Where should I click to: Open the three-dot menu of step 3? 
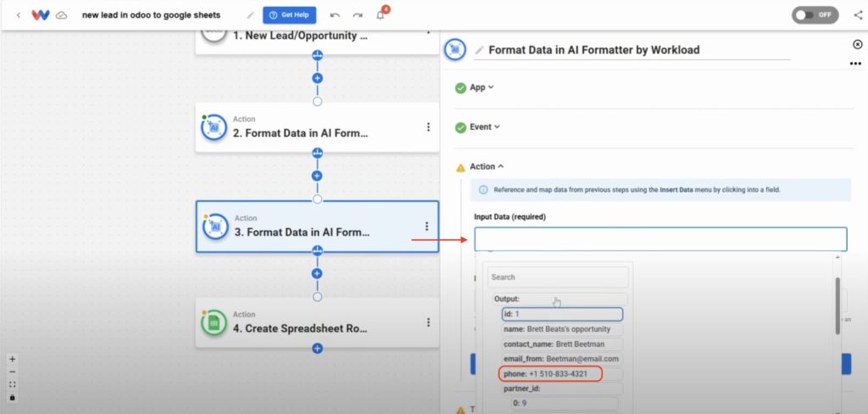click(426, 227)
